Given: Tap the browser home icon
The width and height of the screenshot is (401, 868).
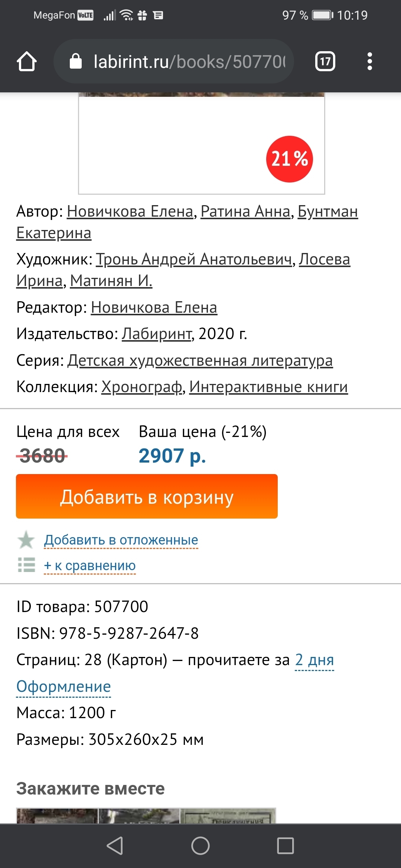Looking at the screenshot, I should (26, 61).
